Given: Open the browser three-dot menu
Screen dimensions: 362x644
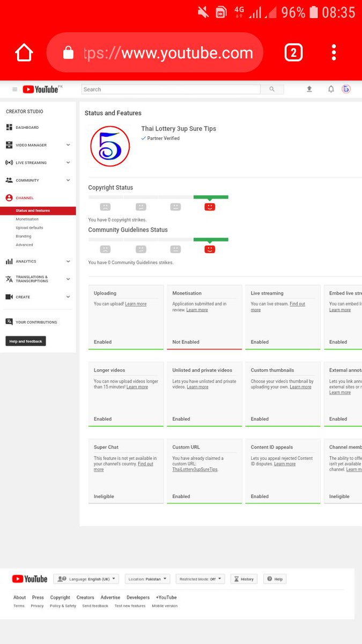Looking at the screenshot, I should coord(334,53).
